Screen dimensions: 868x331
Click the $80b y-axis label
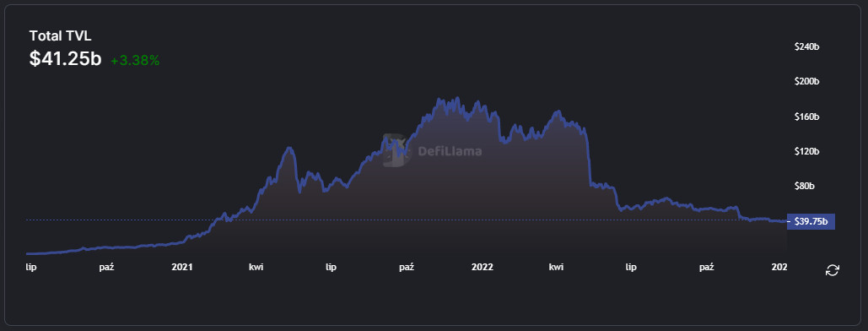click(x=805, y=187)
